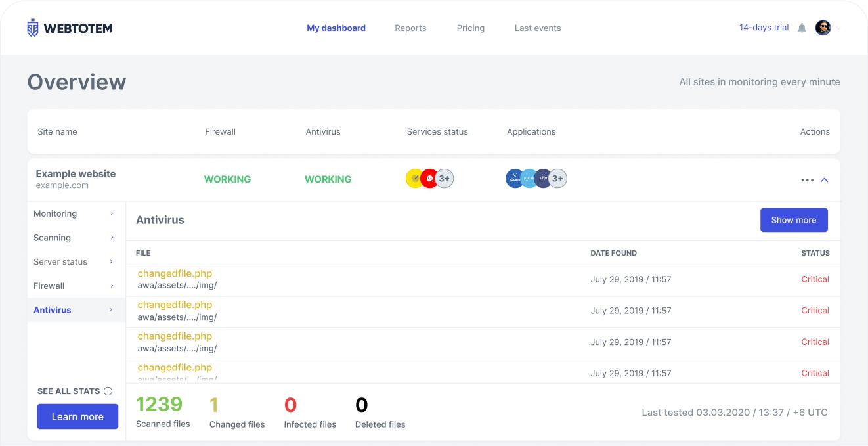Click the jQuery application icon

click(x=514, y=179)
